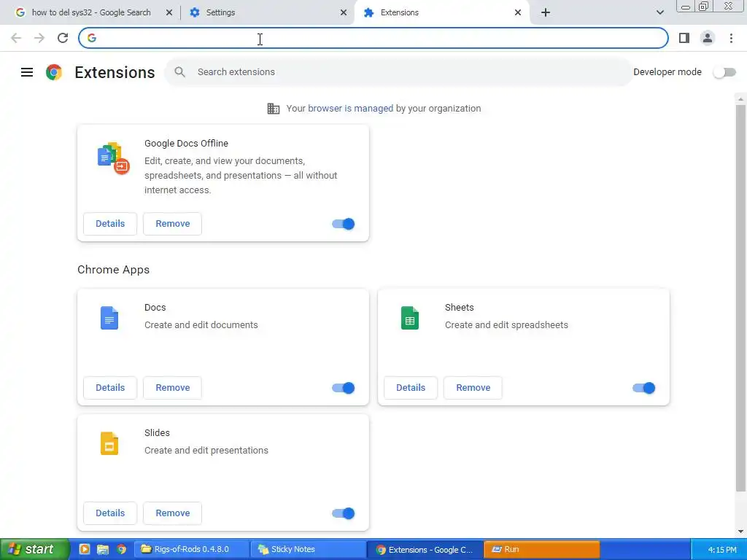The height and width of the screenshot is (560, 747).
Task: Remove the Docs app
Action: click(x=172, y=388)
